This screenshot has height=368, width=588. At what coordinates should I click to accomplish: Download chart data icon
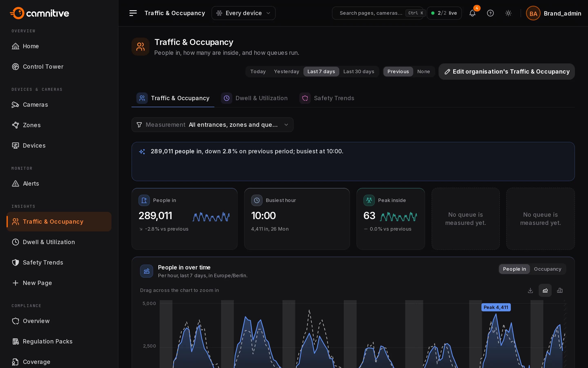click(x=530, y=290)
